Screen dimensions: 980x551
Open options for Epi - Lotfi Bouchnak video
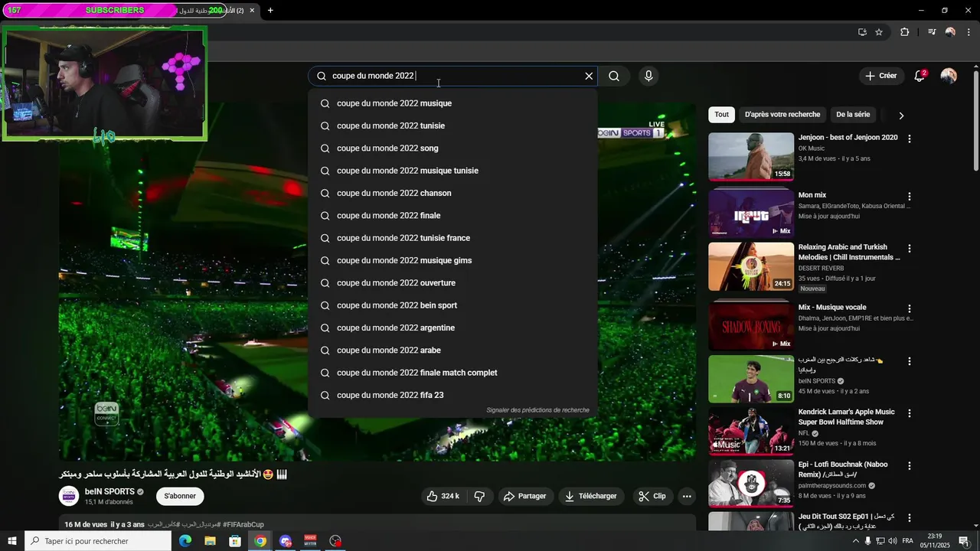coord(910,466)
